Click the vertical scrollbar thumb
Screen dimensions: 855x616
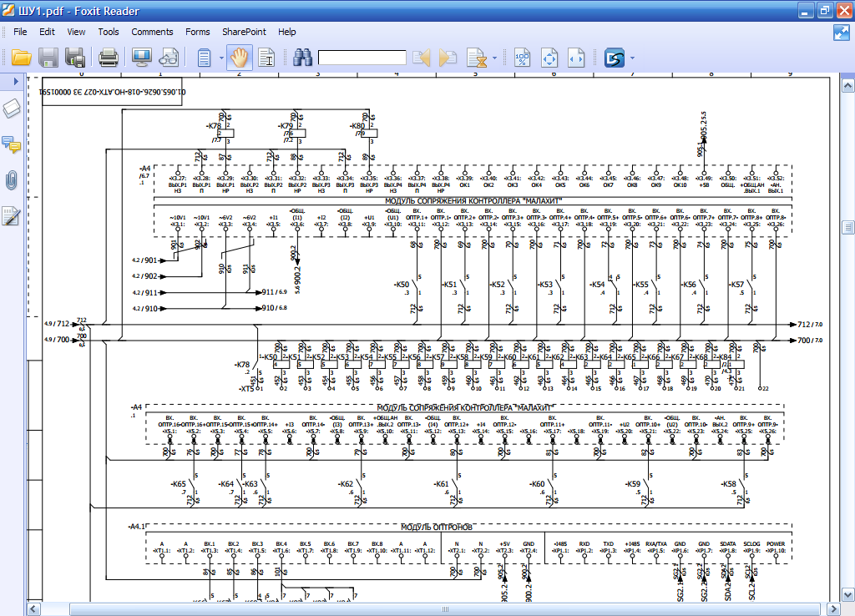(x=847, y=228)
